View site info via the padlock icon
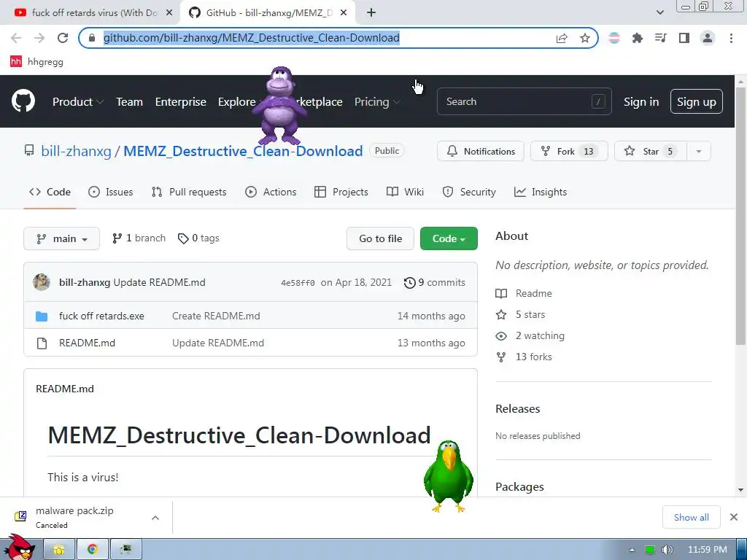Image resolution: width=747 pixels, height=560 pixels. (92, 38)
